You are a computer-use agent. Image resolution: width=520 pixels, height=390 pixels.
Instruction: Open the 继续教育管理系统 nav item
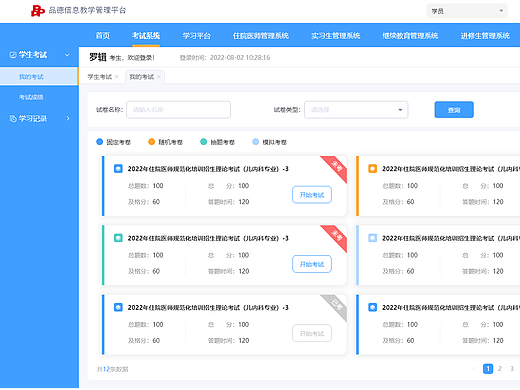(x=410, y=36)
